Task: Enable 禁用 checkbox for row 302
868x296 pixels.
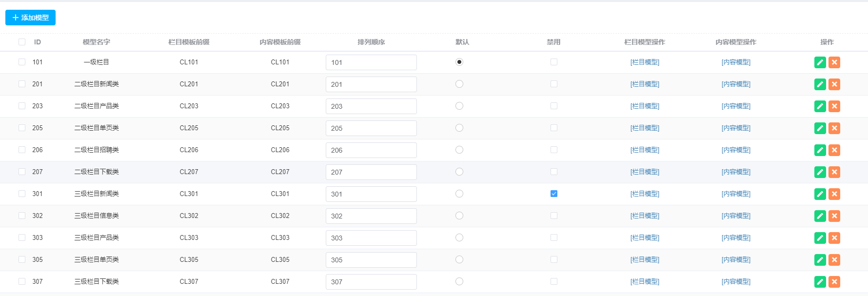Action: click(554, 216)
